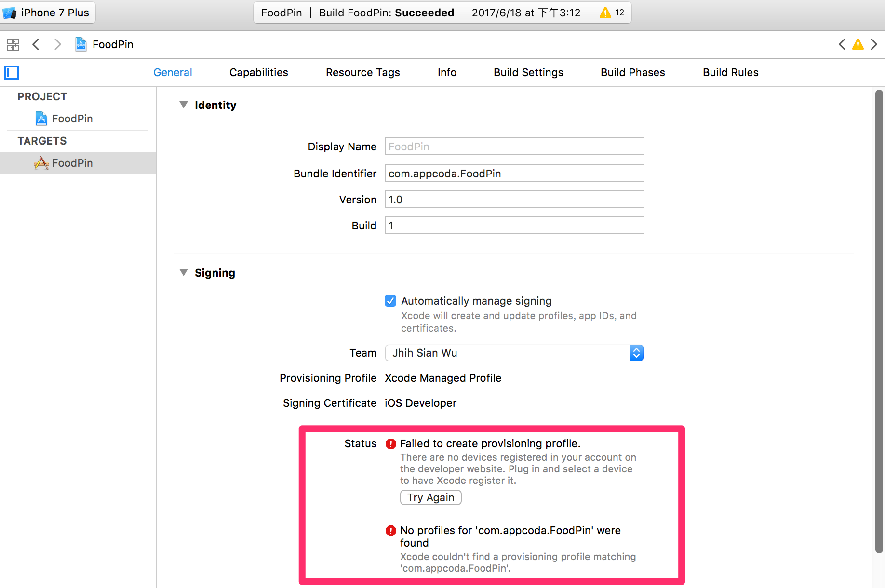Screen dimensions: 885x588
Task: Open the Capabilities tab
Action: 259,72
